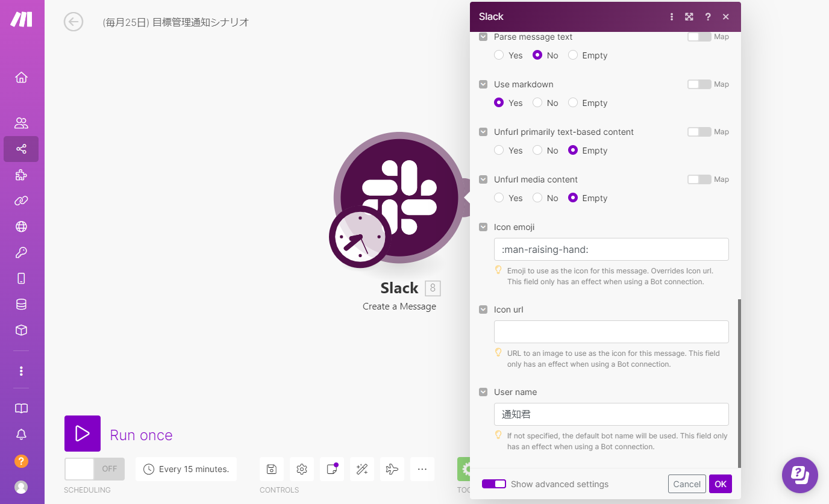The image size is (829, 504).
Task: Click the Explain flow airplane icon
Action: coord(392,469)
